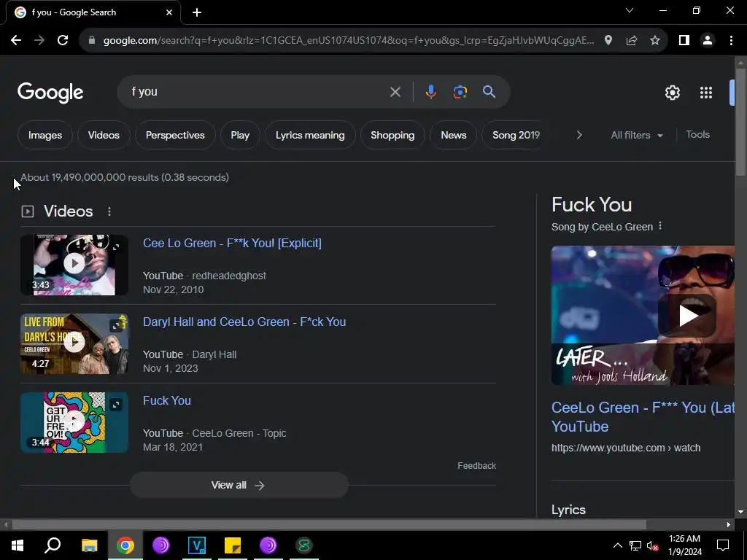The image size is (747, 560).
Task: Filter results by Images
Action: pyautogui.click(x=44, y=135)
